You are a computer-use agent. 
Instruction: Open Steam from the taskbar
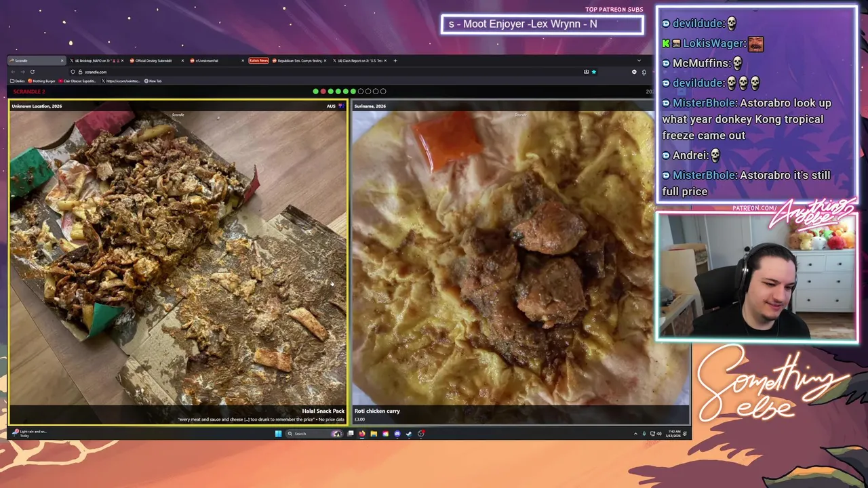coord(409,434)
